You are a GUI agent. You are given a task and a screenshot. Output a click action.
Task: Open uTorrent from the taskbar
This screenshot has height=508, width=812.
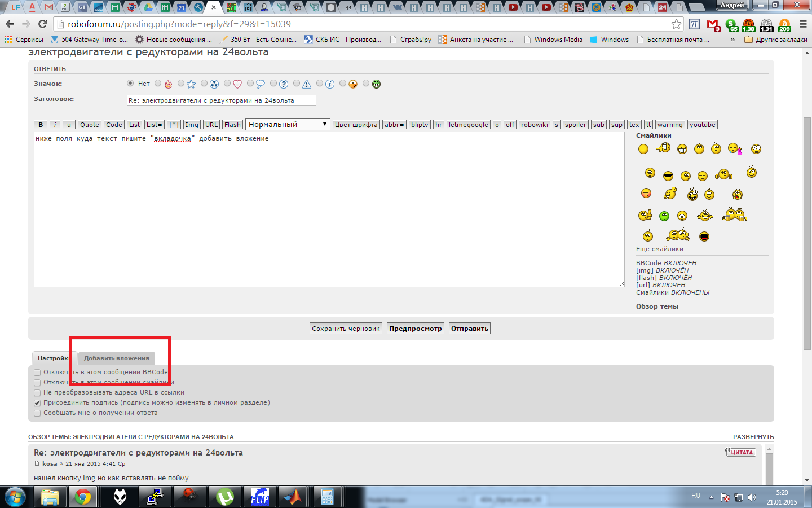(x=225, y=497)
